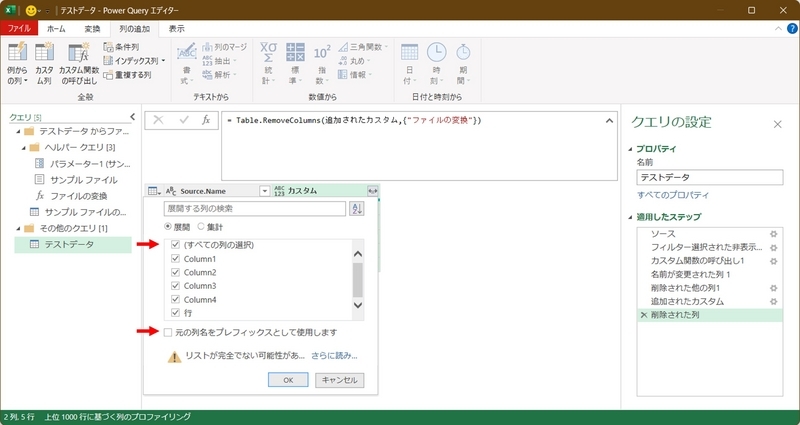Collapse the テストデータ からファ... folder
This screenshot has height=425, width=800.
[19, 132]
